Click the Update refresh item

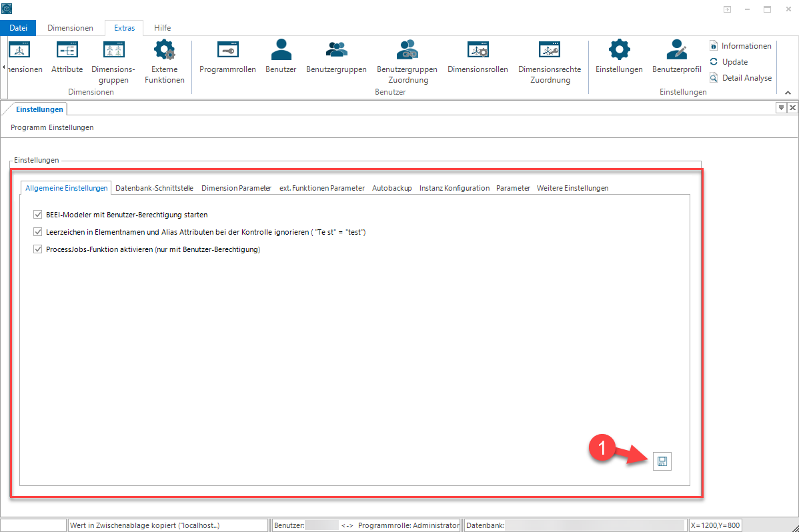[x=729, y=61]
